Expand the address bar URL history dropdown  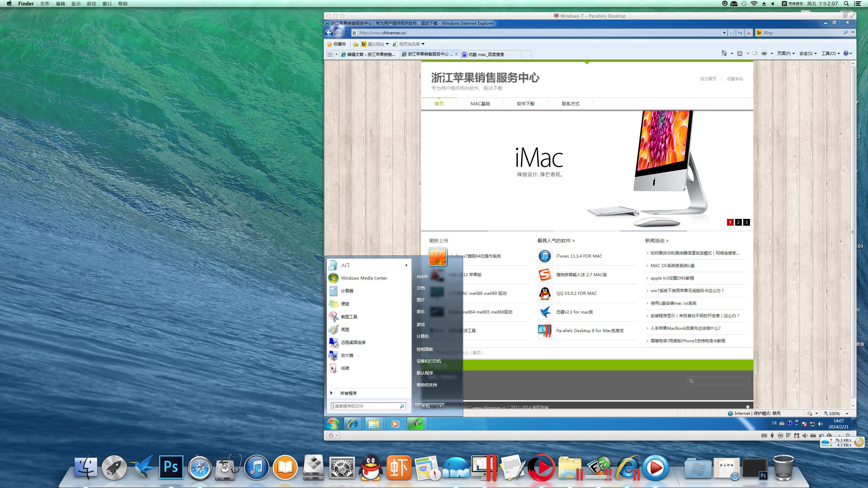click(x=724, y=33)
